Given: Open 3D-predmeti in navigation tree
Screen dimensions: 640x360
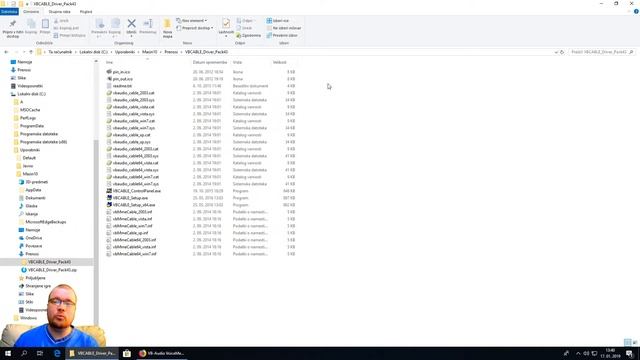Looking at the screenshot, I should pyautogui.click(x=36, y=182).
